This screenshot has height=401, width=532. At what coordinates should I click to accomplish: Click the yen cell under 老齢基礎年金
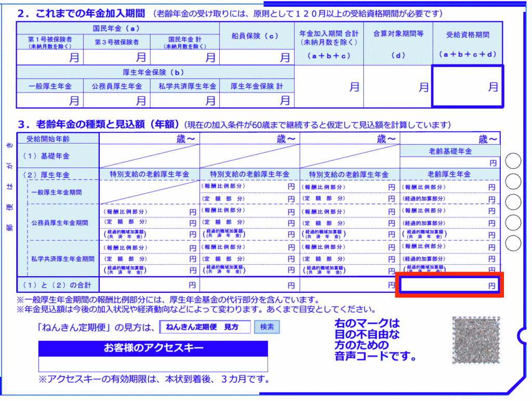450,163
